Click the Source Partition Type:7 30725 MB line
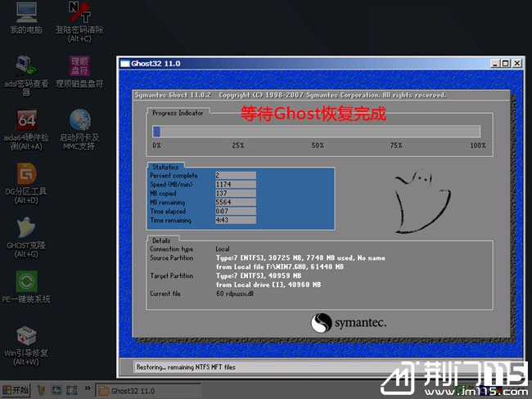 tap(300, 258)
